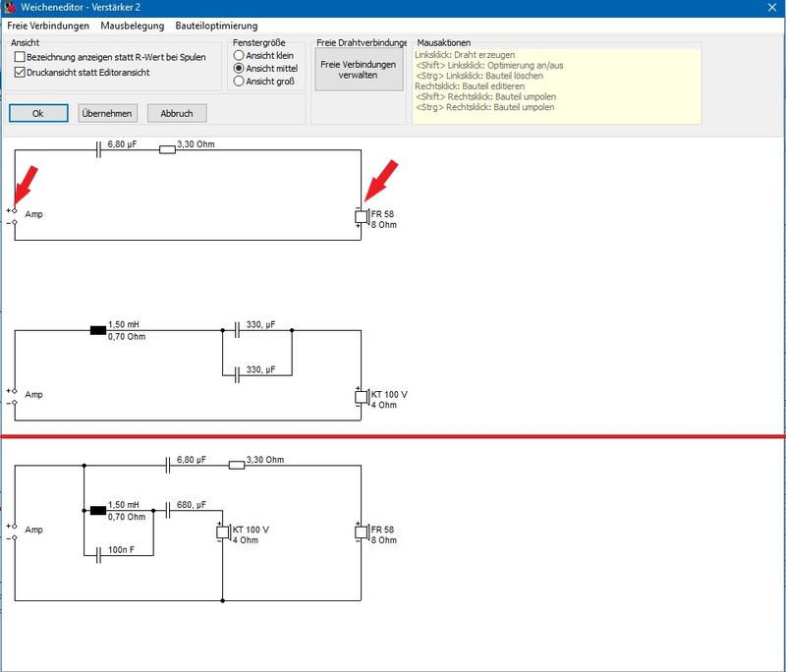Click the Weicheneditor app icon in title bar
This screenshot has width=786, height=672.
pos(10,8)
